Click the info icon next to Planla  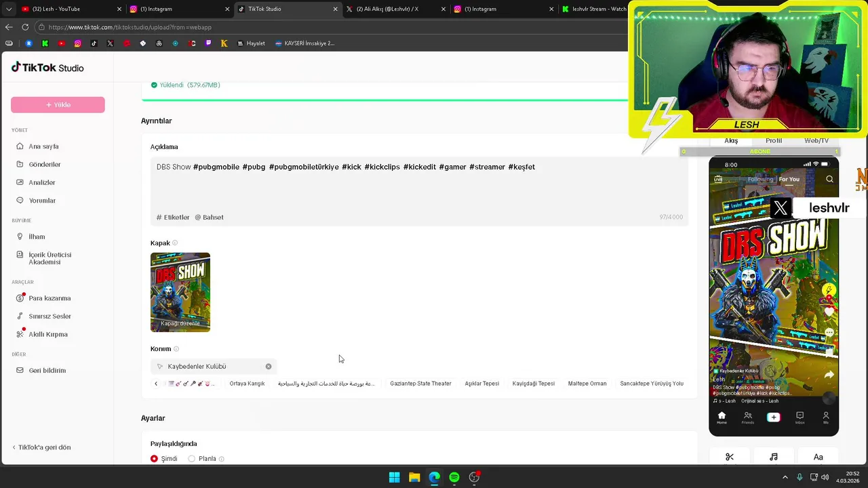click(x=222, y=459)
